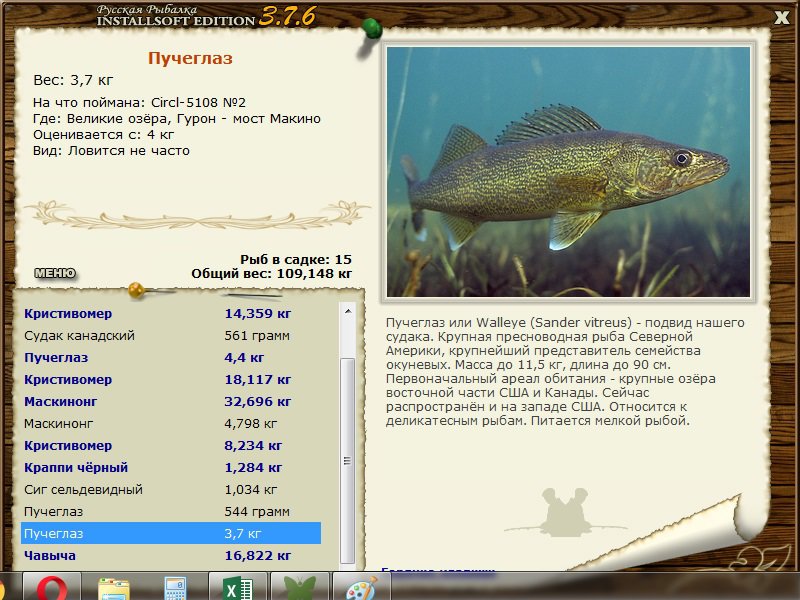Open File Explorer from the taskbar
The height and width of the screenshot is (600, 800).
click(114, 586)
